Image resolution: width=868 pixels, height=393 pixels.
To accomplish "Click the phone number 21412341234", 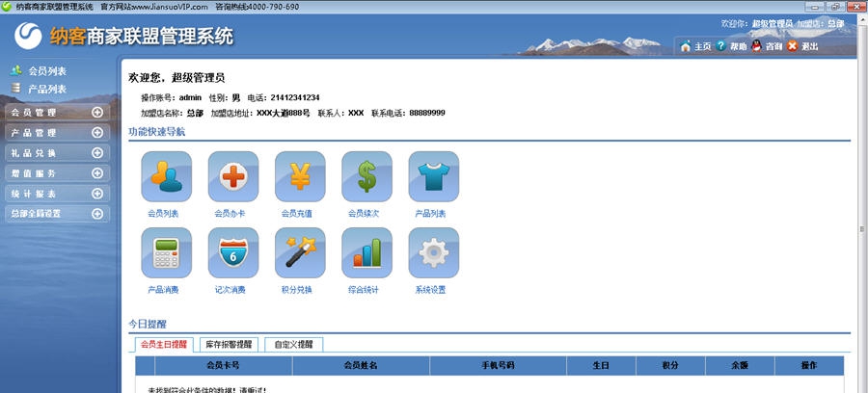I will point(295,98).
